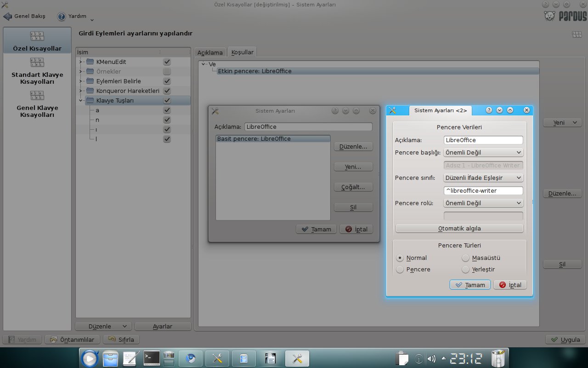Open file manager from panel
This screenshot has height=368, width=588.
[x=110, y=359]
